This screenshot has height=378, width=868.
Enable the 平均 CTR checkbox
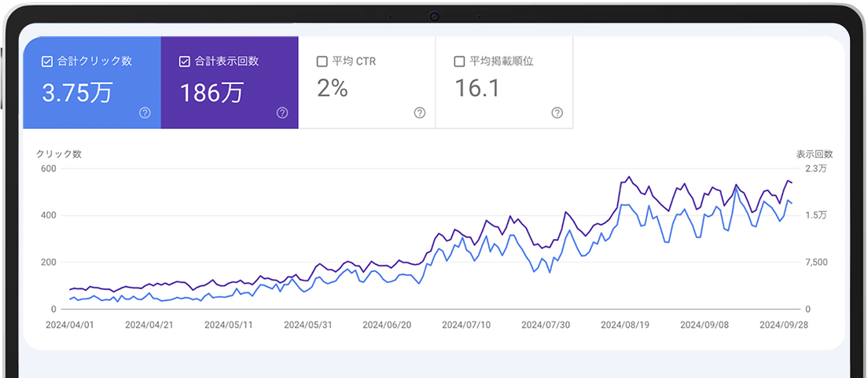[322, 61]
